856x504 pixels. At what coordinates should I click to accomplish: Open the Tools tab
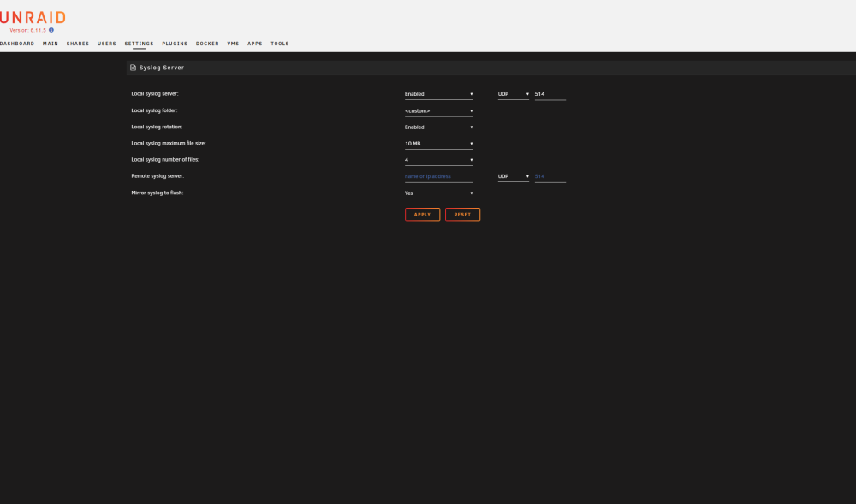pyautogui.click(x=280, y=44)
